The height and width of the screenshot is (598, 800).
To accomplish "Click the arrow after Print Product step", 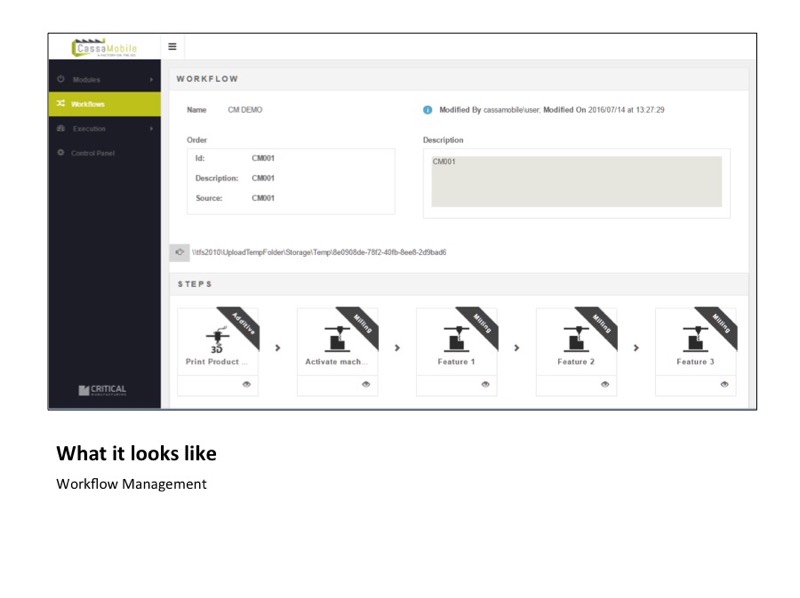I will (x=278, y=348).
